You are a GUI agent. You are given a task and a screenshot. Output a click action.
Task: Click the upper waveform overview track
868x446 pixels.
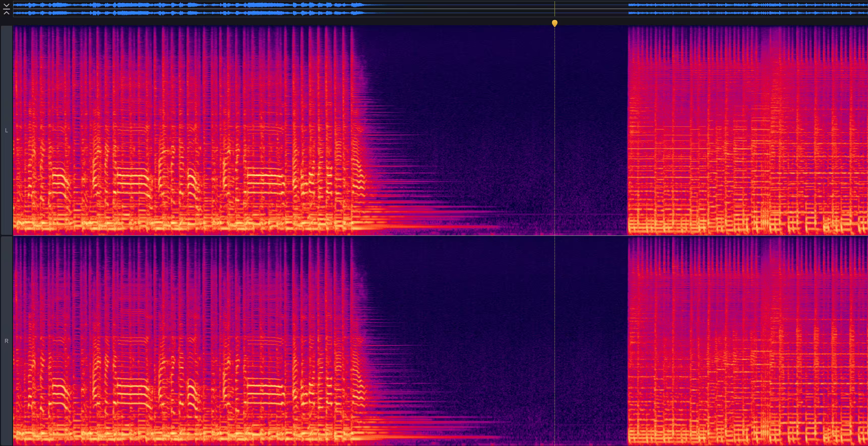440,5
